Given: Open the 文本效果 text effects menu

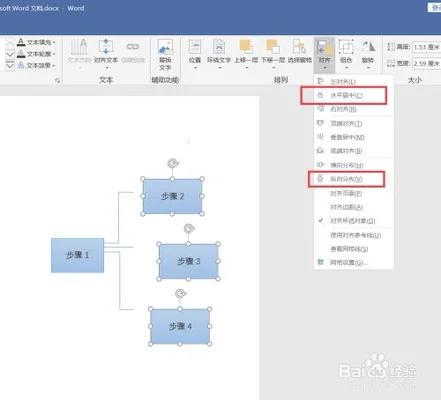Looking at the screenshot, I should pos(36,65).
